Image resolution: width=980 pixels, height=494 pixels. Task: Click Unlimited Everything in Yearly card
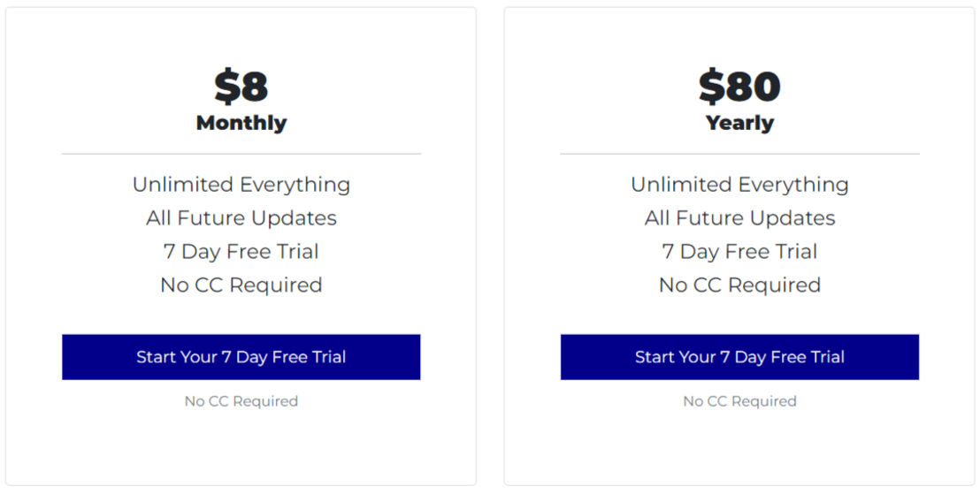pos(739,185)
